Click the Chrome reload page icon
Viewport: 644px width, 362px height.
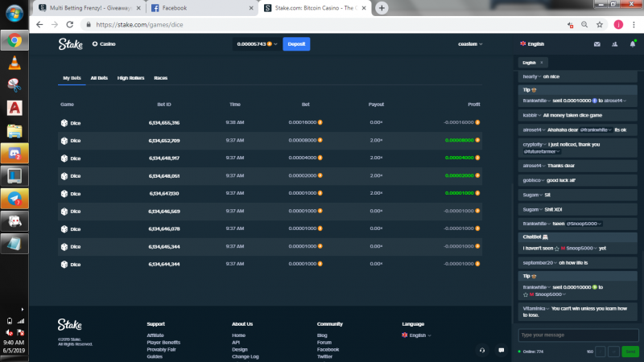tap(70, 25)
